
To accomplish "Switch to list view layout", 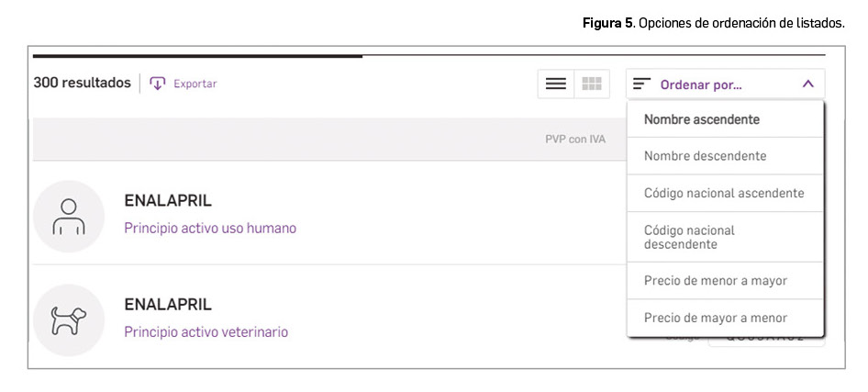I will point(555,84).
